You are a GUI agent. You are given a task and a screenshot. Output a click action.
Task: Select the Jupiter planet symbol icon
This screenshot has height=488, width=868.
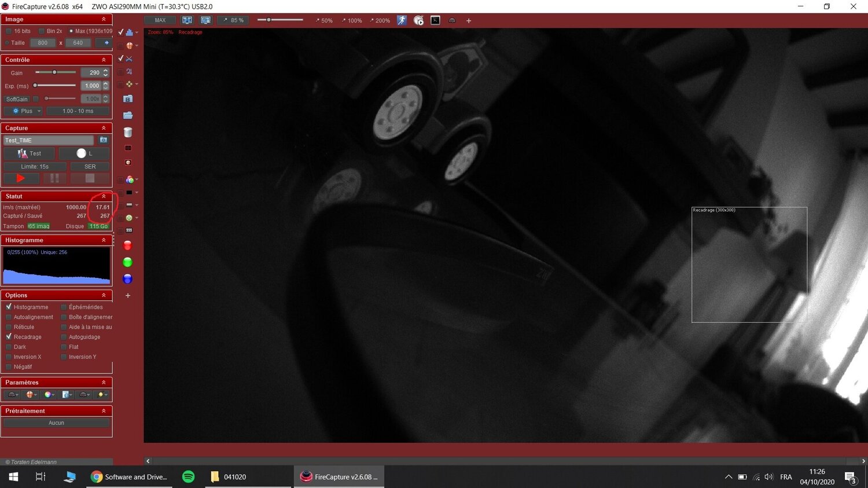coord(129,72)
